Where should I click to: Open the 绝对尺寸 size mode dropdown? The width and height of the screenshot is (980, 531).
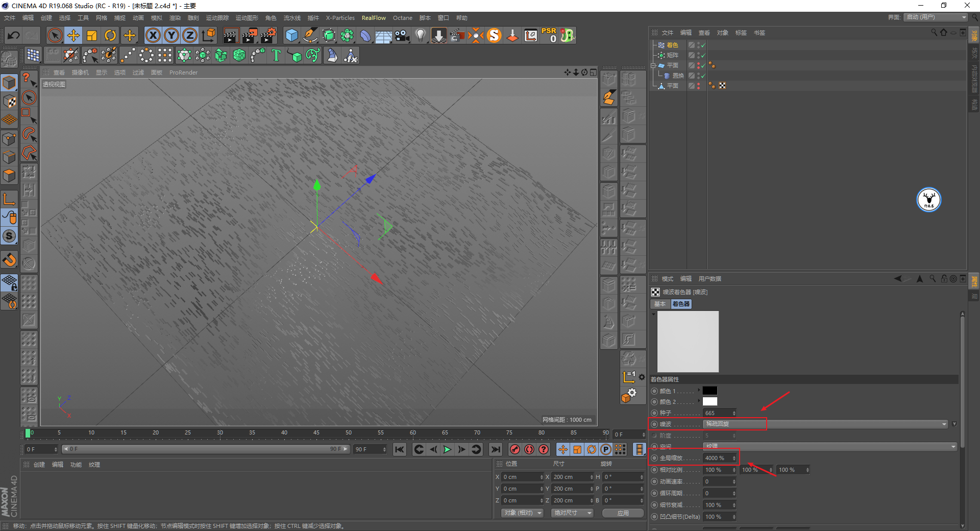tap(572, 513)
